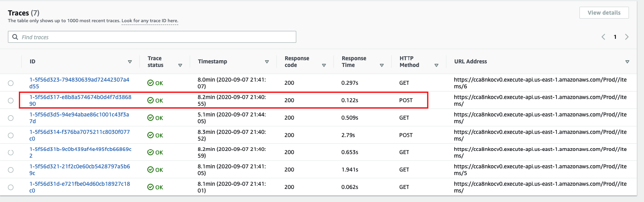Image resolution: width=644 pixels, height=202 pixels.
Task: Select radio button for highlighted POST trace
Action: click(x=11, y=101)
